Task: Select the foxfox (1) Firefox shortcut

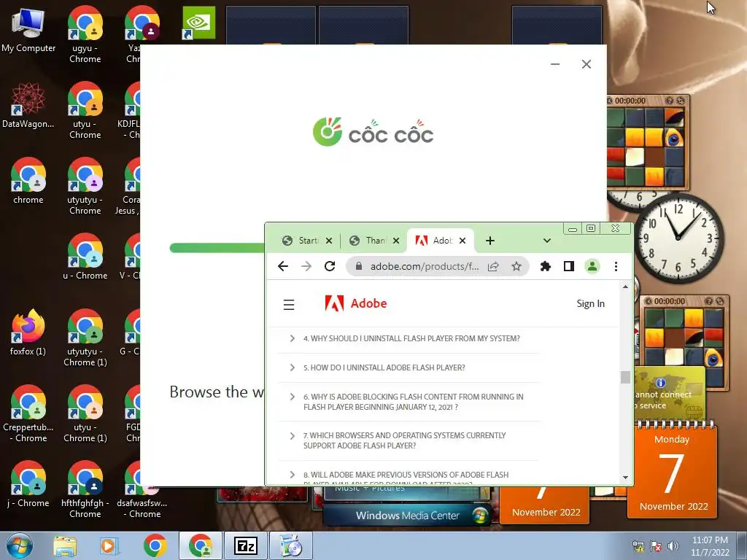Action: pos(28,332)
